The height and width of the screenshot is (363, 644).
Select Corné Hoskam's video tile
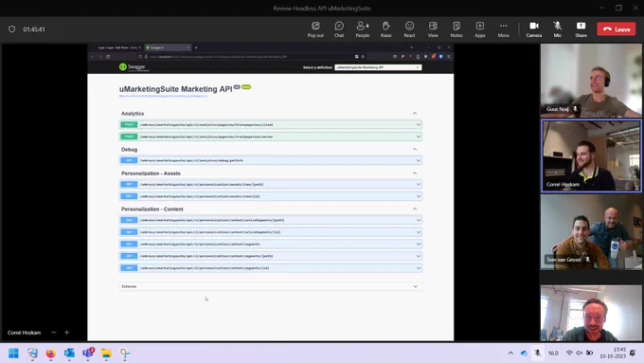coord(591,155)
